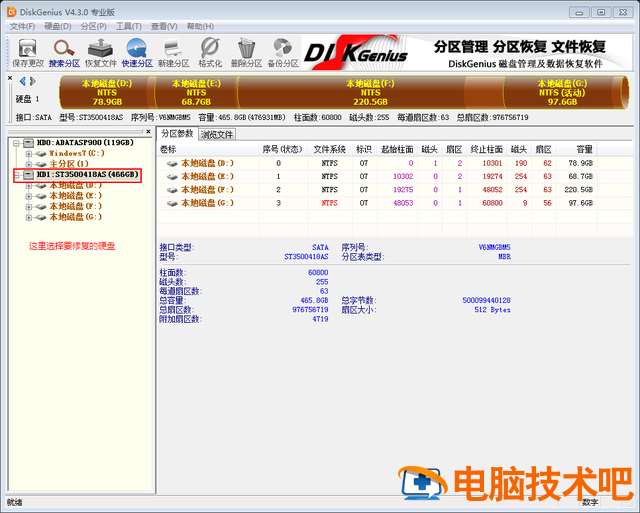
Task: Click the DiskGenius banner logo
Action: (x=356, y=53)
